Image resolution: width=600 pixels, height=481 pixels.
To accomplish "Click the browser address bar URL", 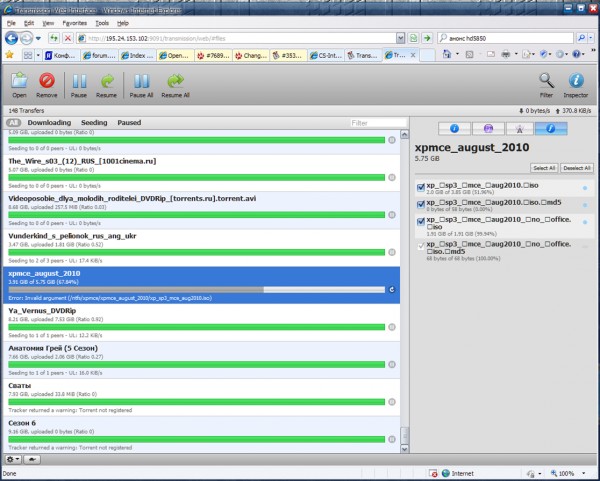I will 235,38.
